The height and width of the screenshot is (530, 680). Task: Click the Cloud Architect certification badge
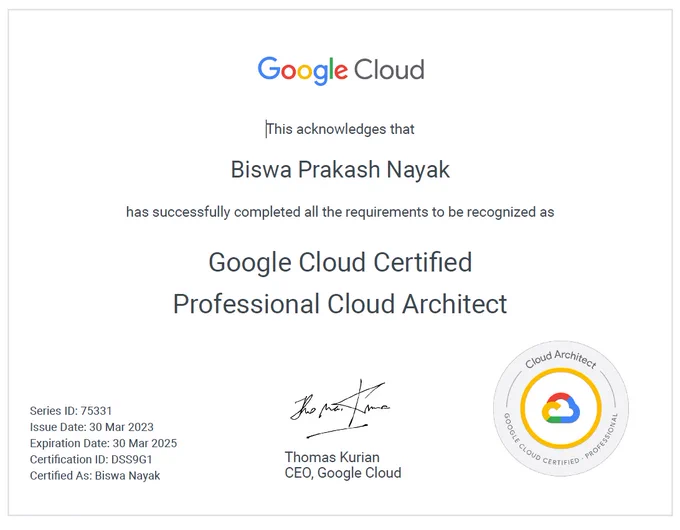click(561, 408)
